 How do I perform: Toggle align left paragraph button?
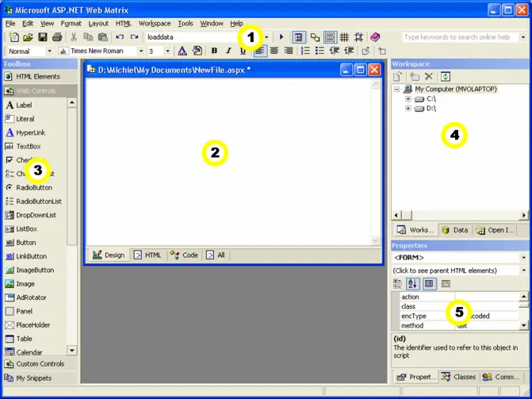point(260,51)
